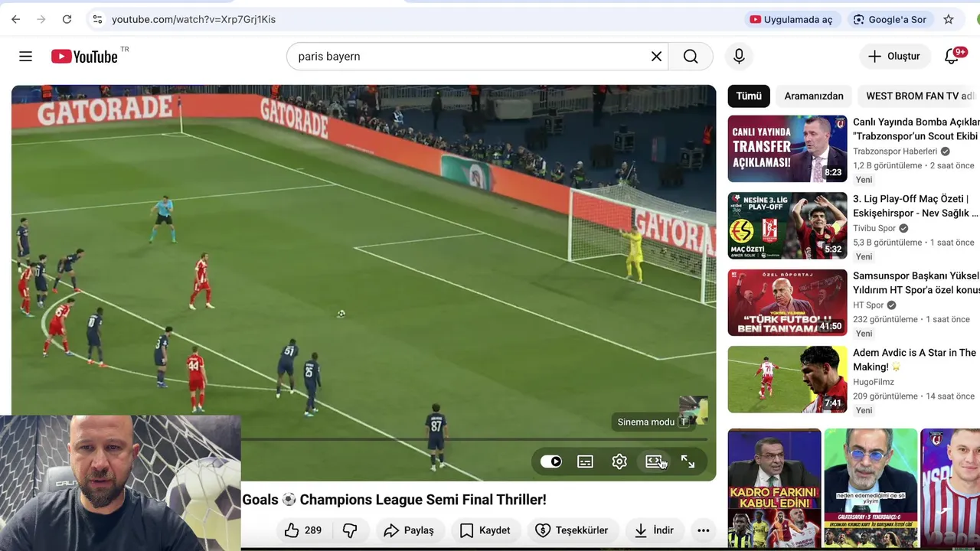Viewport: 980px width, 551px height.
Task: Go forward in the browser
Action: [41, 19]
